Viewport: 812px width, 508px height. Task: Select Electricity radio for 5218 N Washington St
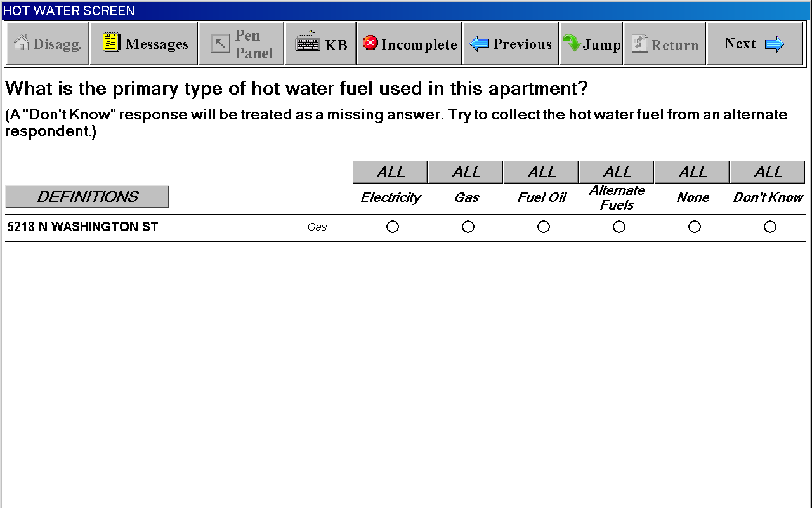[x=393, y=227]
